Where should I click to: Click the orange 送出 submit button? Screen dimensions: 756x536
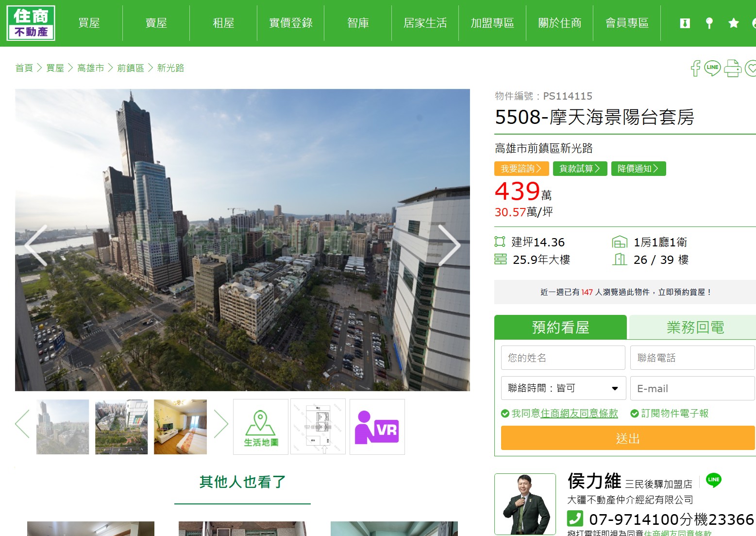pyautogui.click(x=627, y=437)
